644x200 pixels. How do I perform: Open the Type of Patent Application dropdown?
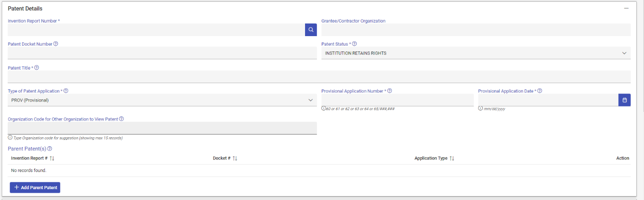[162, 100]
